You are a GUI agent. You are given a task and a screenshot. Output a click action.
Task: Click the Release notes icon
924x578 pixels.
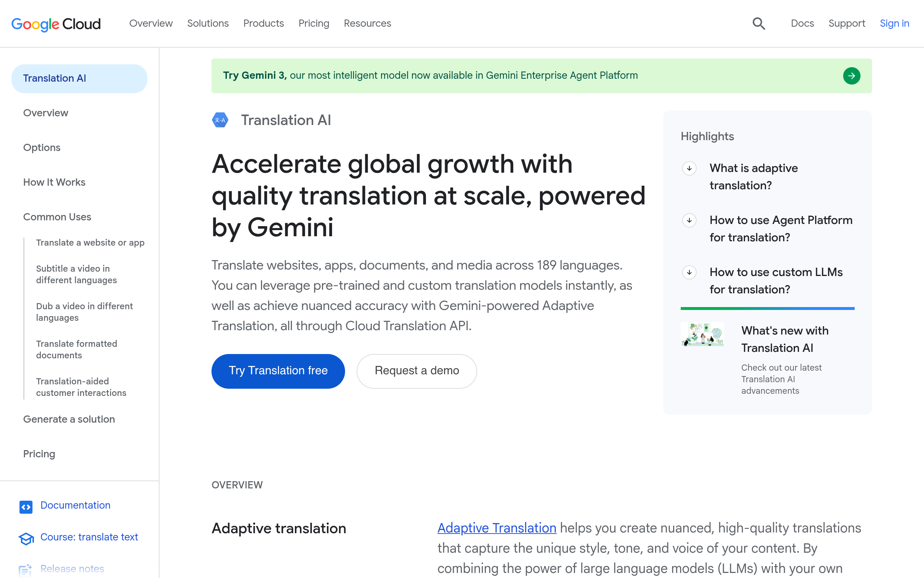[25, 570]
